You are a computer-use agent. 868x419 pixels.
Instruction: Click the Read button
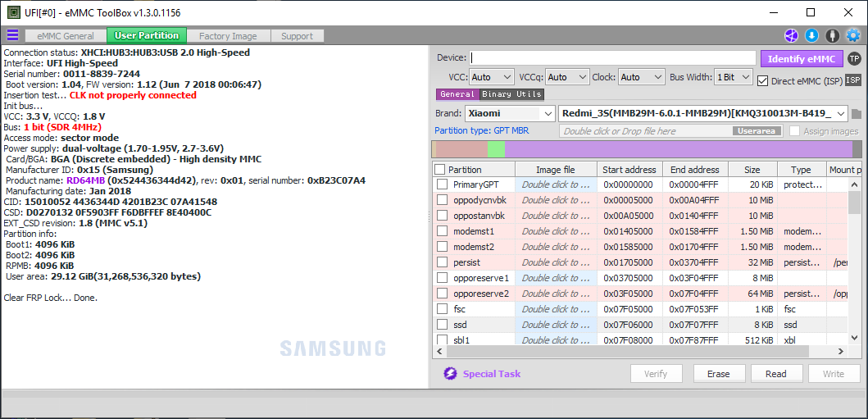pyautogui.click(x=775, y=374)
